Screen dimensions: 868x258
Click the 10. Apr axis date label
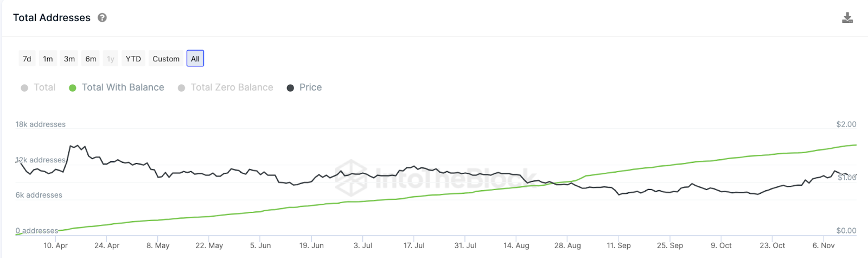tap(56, 246)
